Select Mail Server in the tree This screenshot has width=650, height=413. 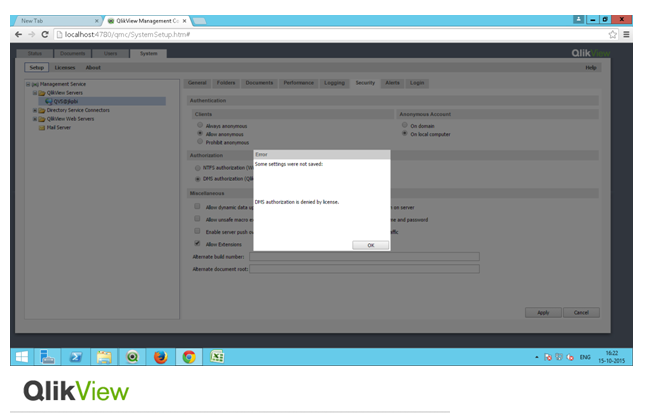pyautogui.click(x=58, y=128)
